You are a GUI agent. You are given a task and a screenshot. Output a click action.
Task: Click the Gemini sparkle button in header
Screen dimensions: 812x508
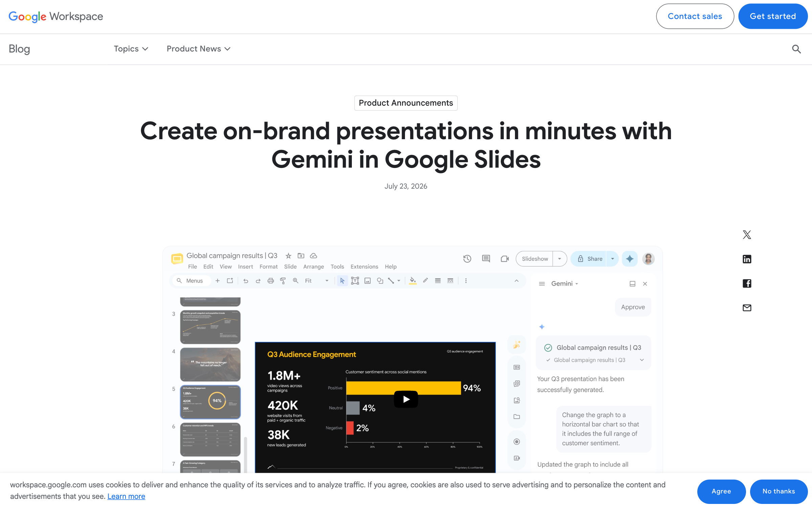pyautogui.click(x=630, y=259)
